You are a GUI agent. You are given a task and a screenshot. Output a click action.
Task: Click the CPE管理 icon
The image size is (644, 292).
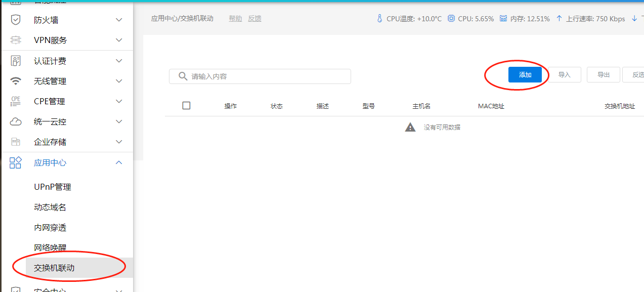pos(15,101)
